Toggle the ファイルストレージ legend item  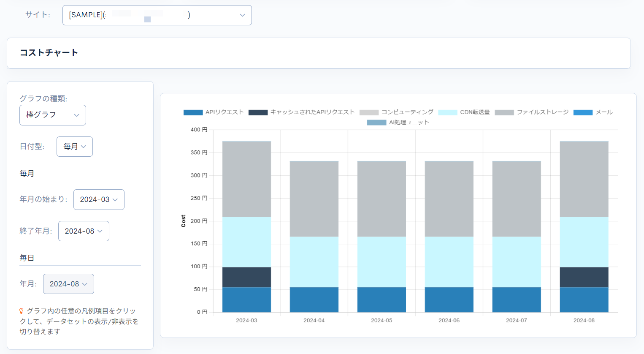tap(532, 112)
